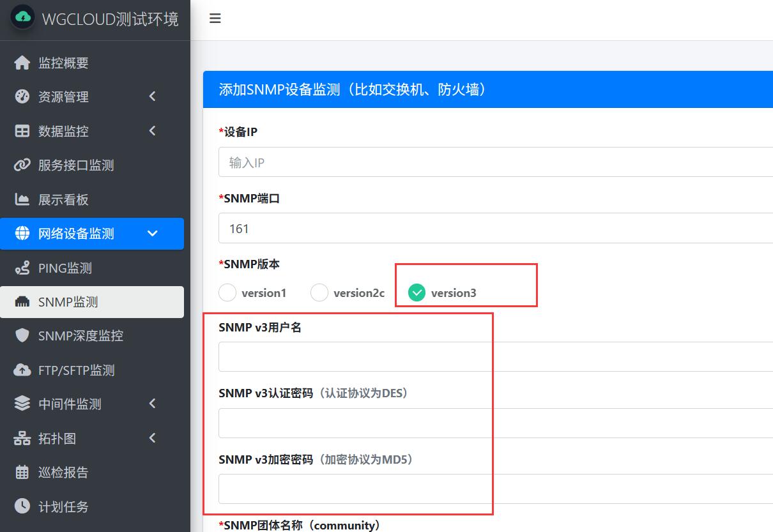Click the clock icon for 计划任务
Image resolution: width=773 pixels, height=532 pixels.
[x=22, y=506]
